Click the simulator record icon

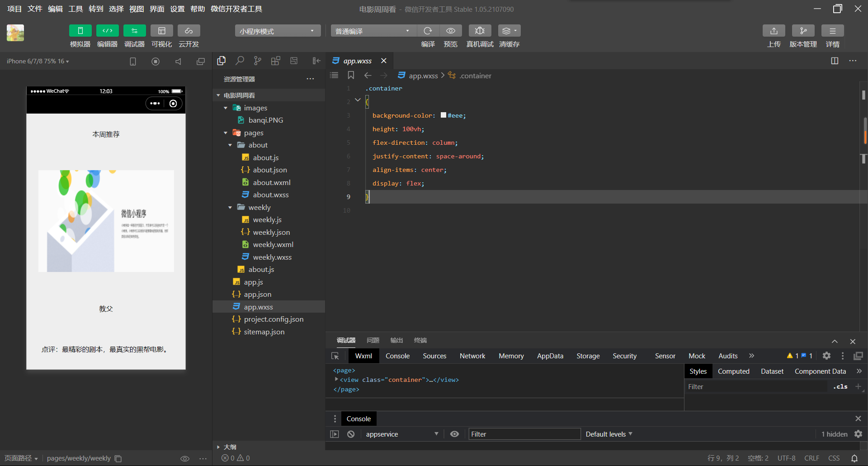coord(156,61)
